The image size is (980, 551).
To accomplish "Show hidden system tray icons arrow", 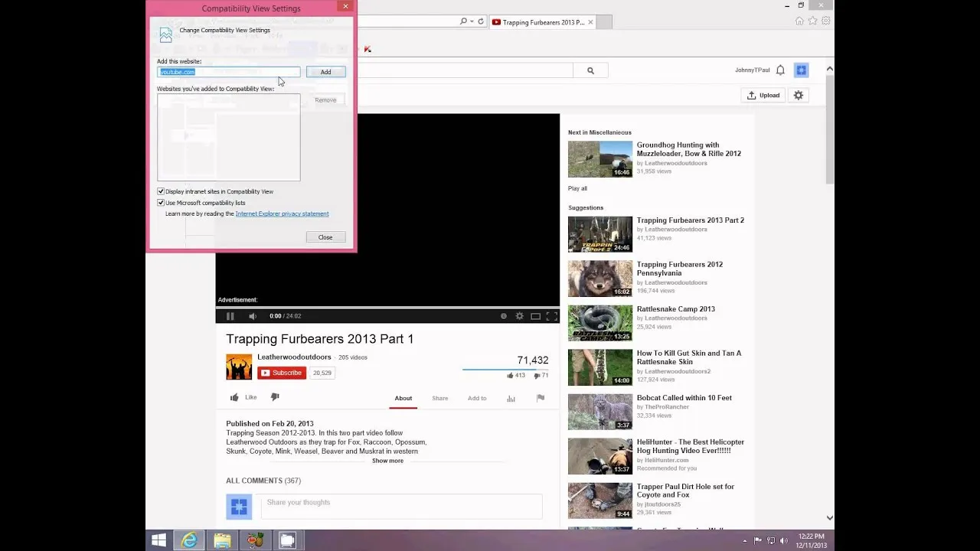I will click(746, 540).
